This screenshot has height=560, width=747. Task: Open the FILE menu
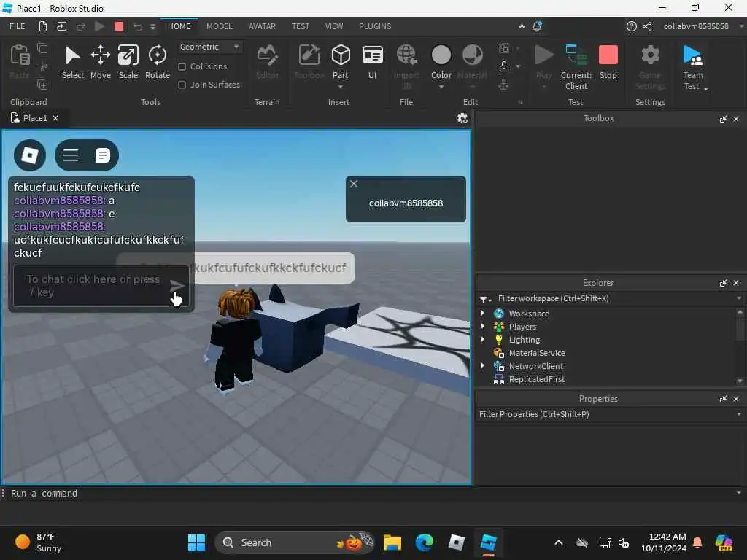[x=18, y=26]
